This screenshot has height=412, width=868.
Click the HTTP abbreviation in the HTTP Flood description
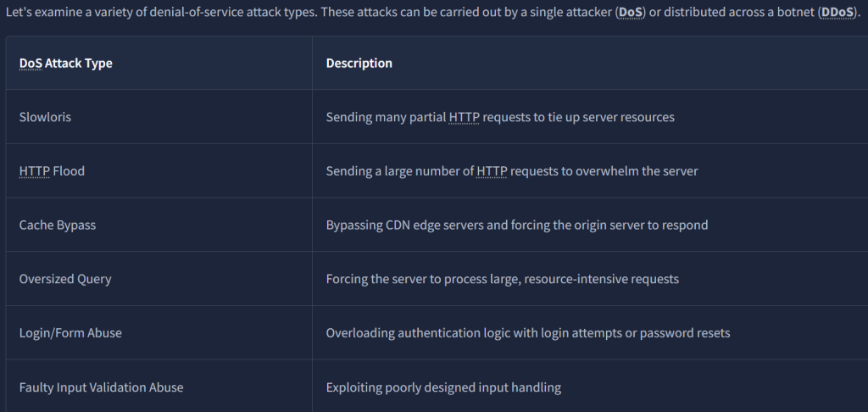[492, 171]
